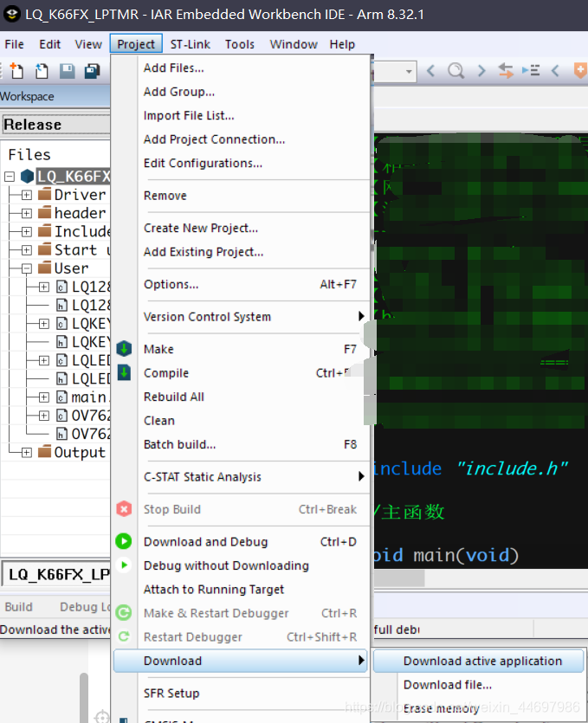588x723 pixels.
Task: Click the Navigate Back arrow in toolbar
Action: point(430,70)
